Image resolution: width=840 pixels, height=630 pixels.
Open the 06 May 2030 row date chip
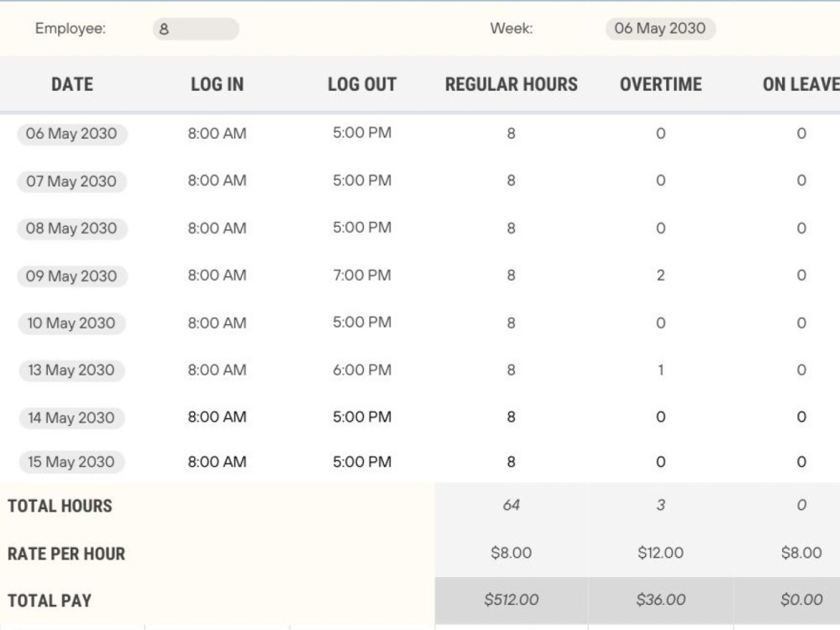pos(71,134)
